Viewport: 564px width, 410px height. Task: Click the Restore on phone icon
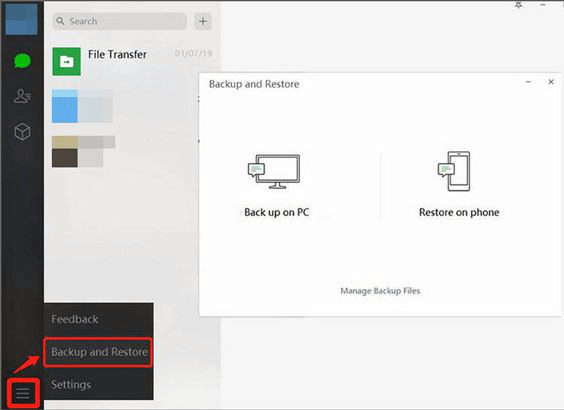(454, 172)
